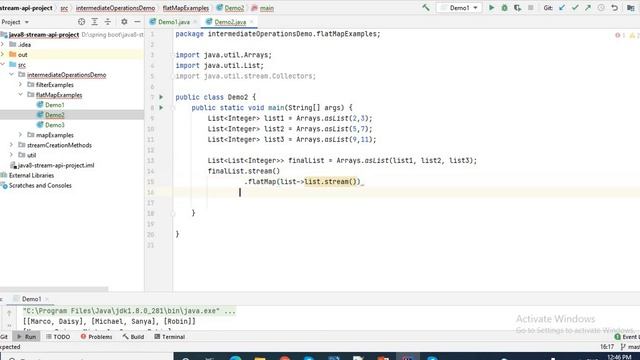Open the Problems tool window
This screenshot has height=360, width=640.
coord(96,337)
